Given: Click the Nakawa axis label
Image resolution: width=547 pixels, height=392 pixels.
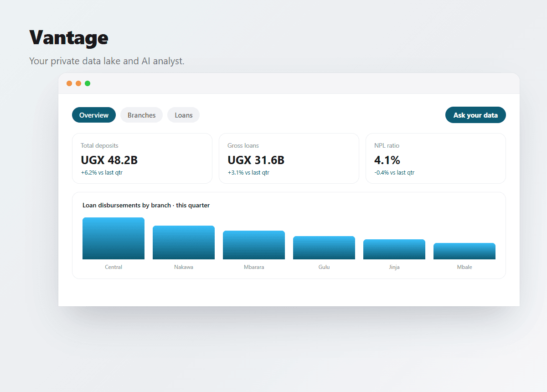Looking at the screenshot, I should [184, 267].
